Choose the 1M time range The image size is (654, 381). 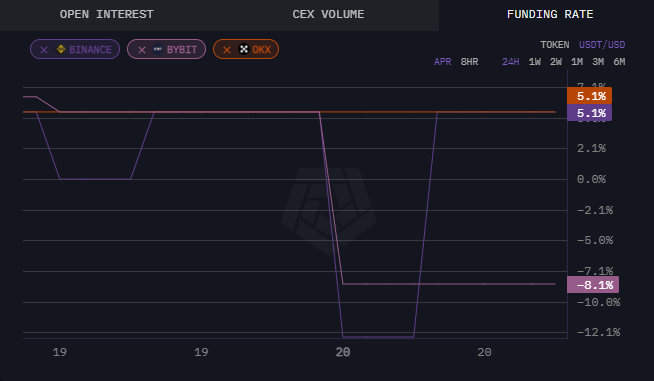click(577, 62)
